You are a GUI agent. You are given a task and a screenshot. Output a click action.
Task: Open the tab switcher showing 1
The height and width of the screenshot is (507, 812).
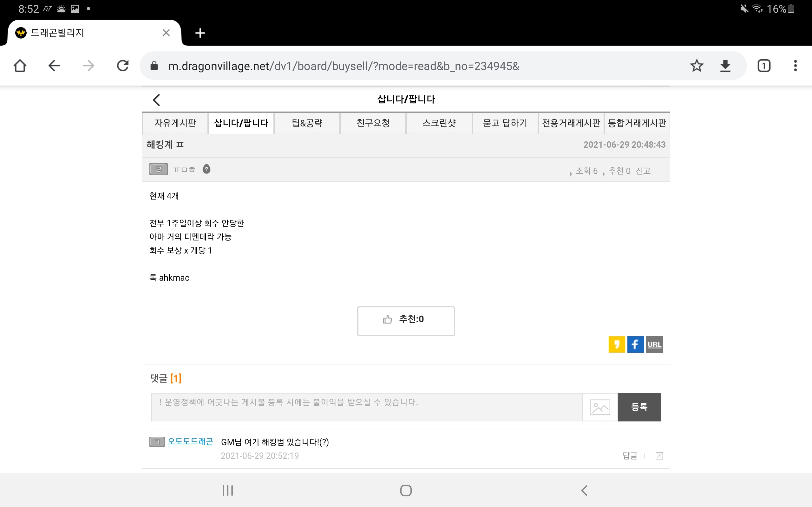(764, 66)
